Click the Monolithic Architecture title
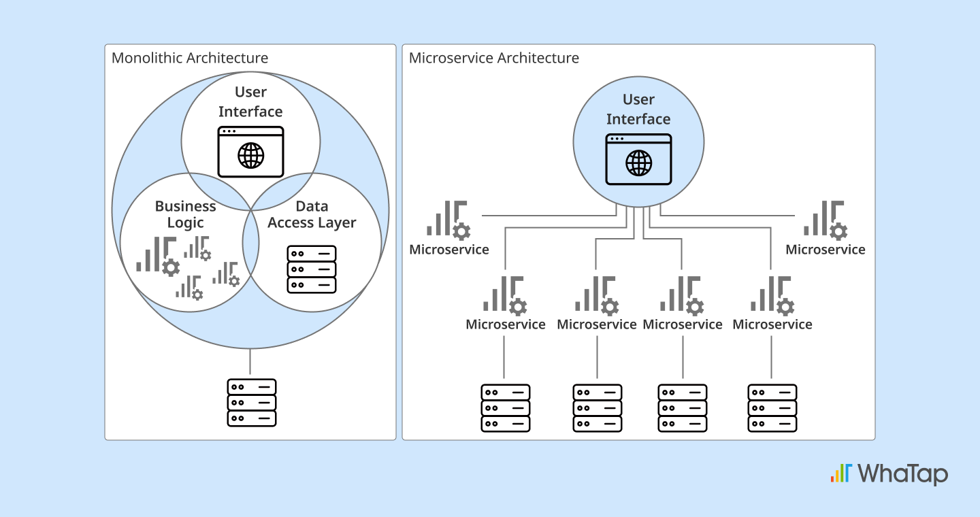The width and height of the screenshot is (980, 517). (x=190, y=58)
